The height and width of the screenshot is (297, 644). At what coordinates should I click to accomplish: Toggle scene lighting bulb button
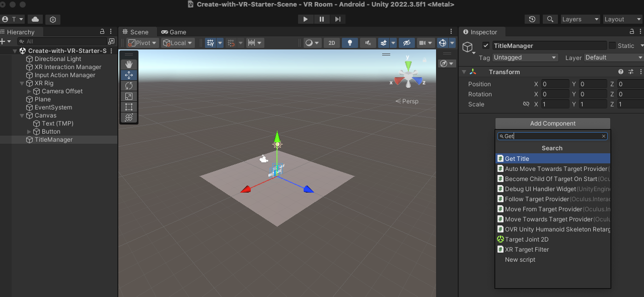[x=350, y=43]
